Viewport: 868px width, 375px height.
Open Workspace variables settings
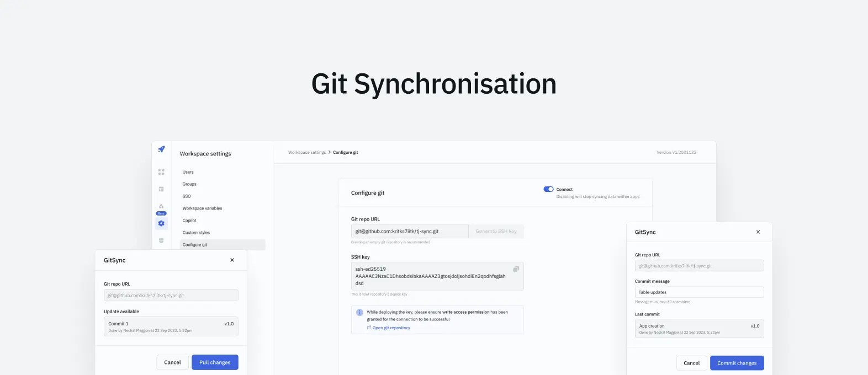[202, 208]
